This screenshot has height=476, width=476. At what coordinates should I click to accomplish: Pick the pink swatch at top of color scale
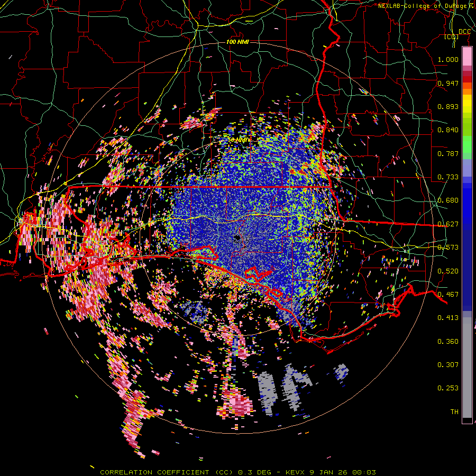tap(467, 57)
